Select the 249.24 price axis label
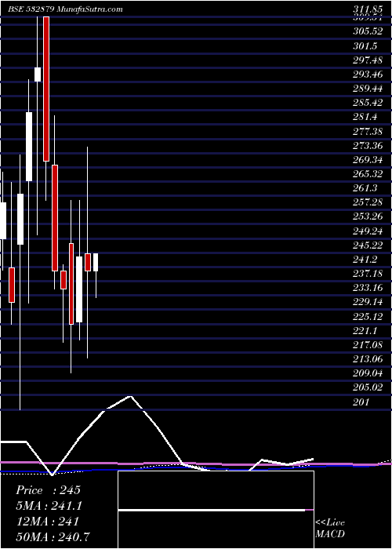Screen dimensions: 392x549 coord(367,232)
